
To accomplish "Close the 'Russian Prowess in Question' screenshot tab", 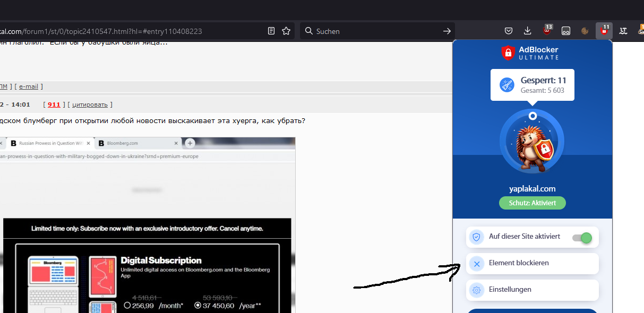I will (88, 143).
